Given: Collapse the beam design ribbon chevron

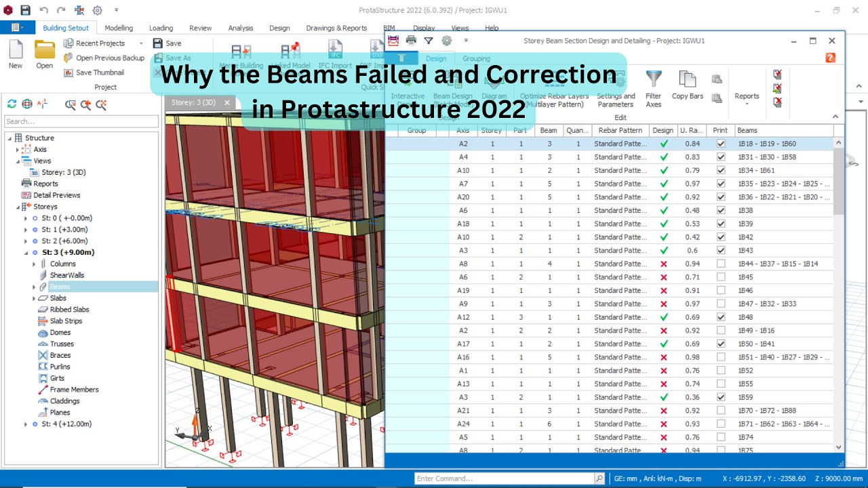Looking at the screenshot, I should [x=835, y=117].
